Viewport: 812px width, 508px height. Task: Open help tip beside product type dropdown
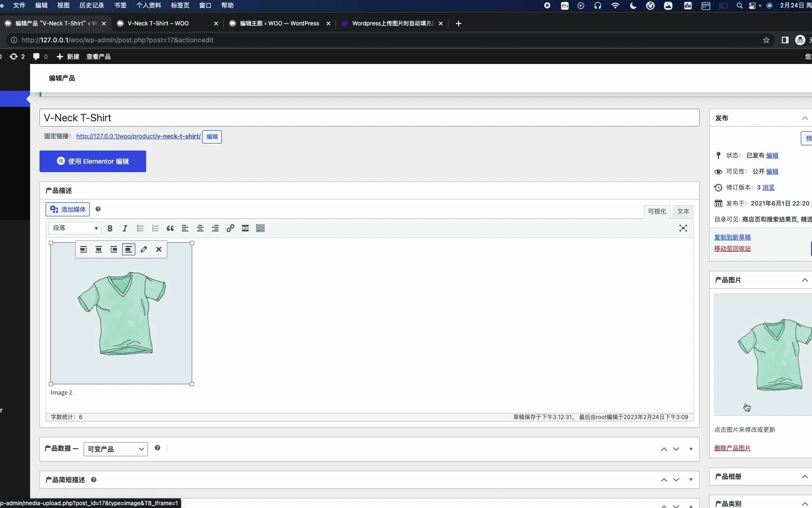point(157,448)
